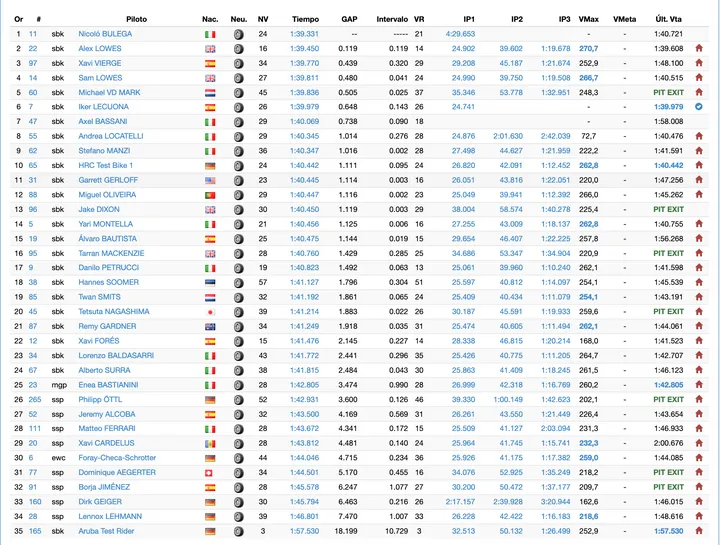The image size is (720, 545).
Task: Click the VMax column header
Action: tap(588, 19)
